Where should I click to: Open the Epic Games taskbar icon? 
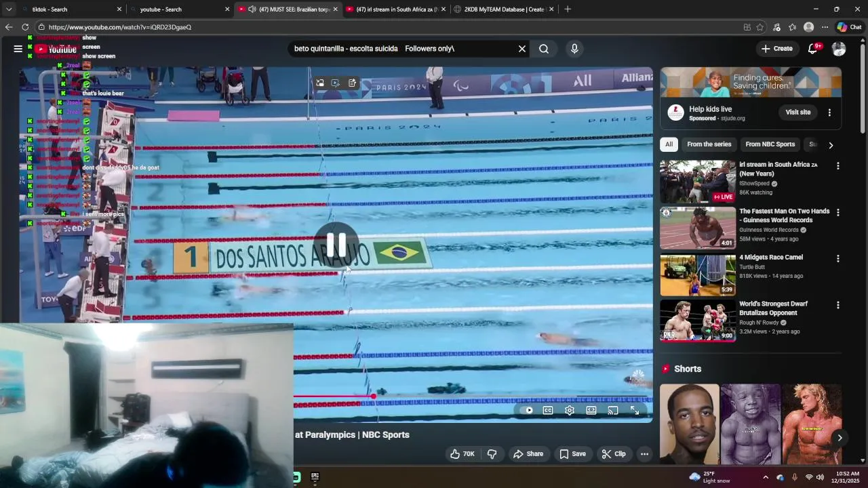point(315,477)
